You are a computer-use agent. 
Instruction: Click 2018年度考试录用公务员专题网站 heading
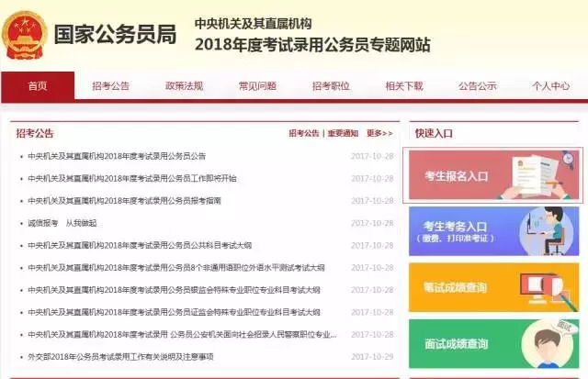[312, 45]
